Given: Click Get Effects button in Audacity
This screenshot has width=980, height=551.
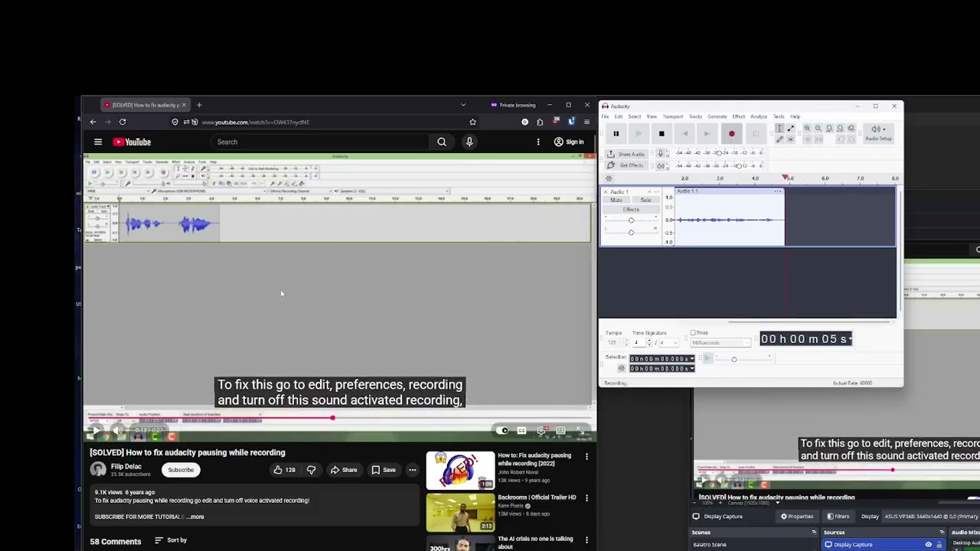Looking at the screenshot, I should pos(627,165).
